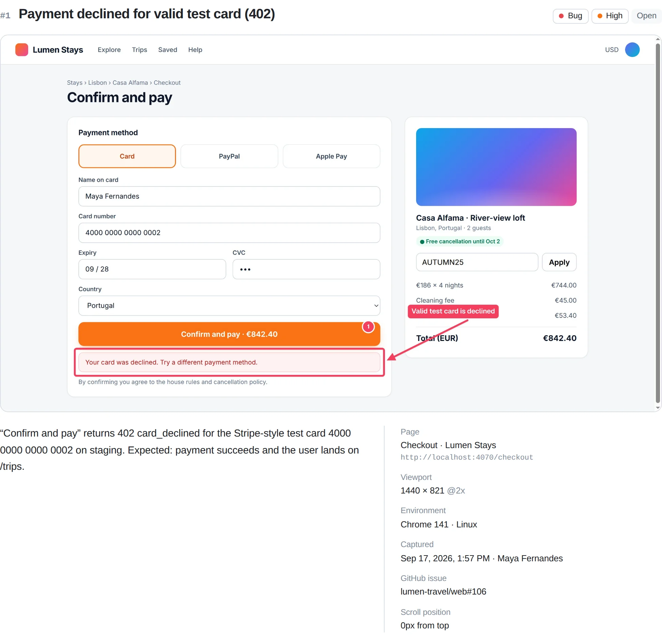Open GitHub issue lumen-travel/web#106

pyautogui.click(x=443, y=591)
